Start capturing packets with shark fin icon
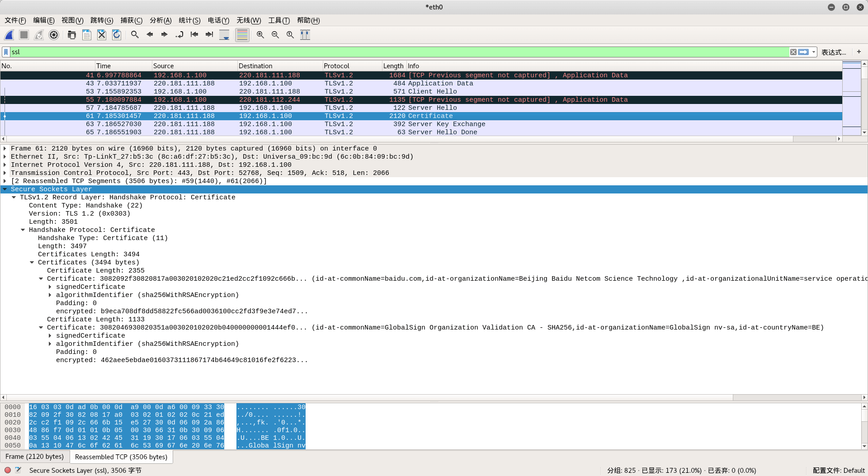The height and width of the screenshot is (476, 868). pos(9,35)
